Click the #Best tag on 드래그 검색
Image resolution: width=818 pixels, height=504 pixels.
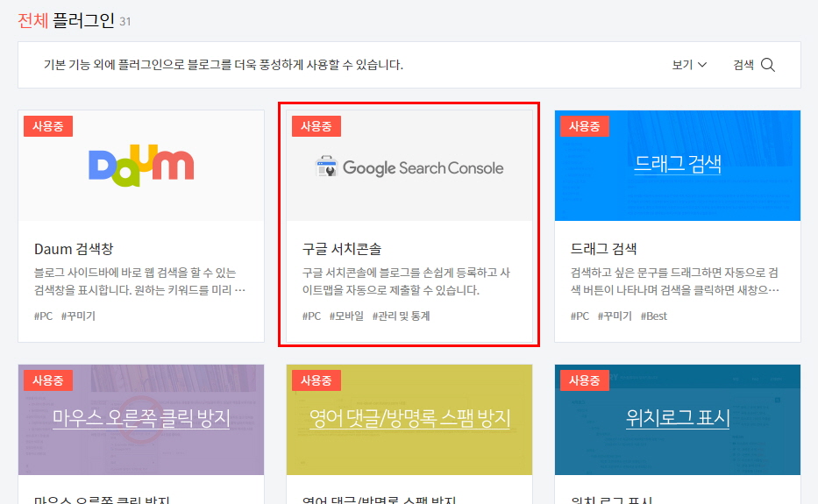tap(654, 316)
